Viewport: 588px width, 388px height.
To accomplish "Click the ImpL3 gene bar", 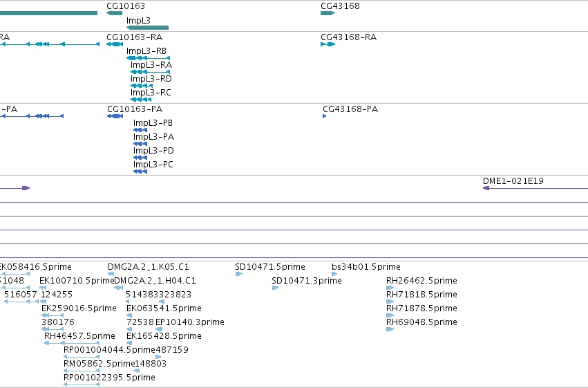I will point(147,28).
